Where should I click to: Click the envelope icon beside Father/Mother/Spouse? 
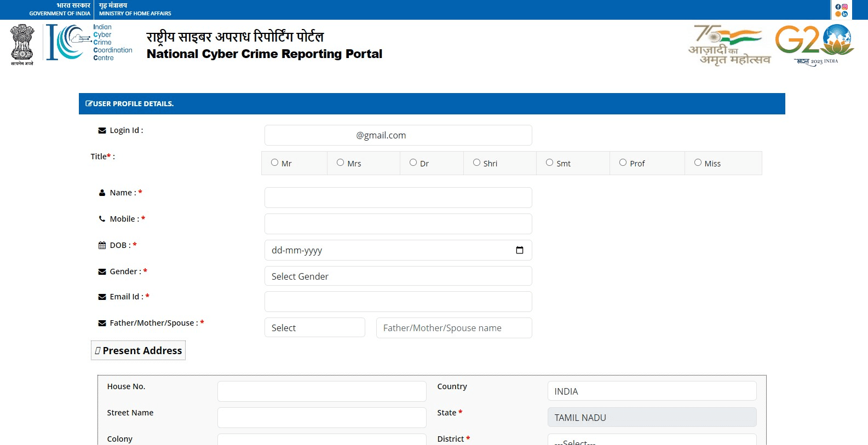[102, 323]
